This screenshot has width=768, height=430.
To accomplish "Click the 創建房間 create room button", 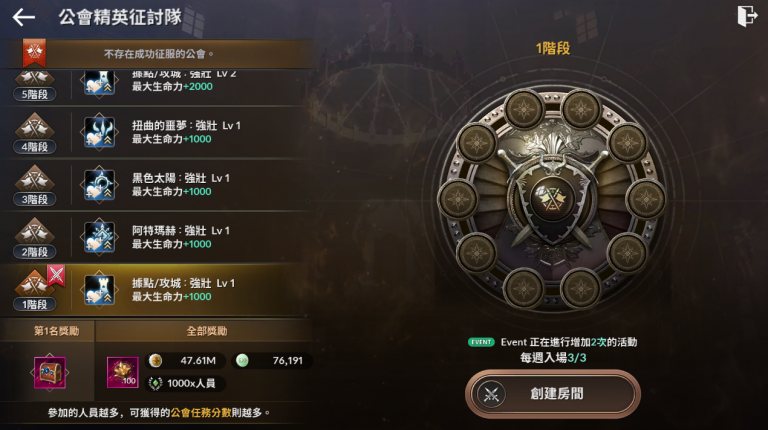I will pos(552,394).
